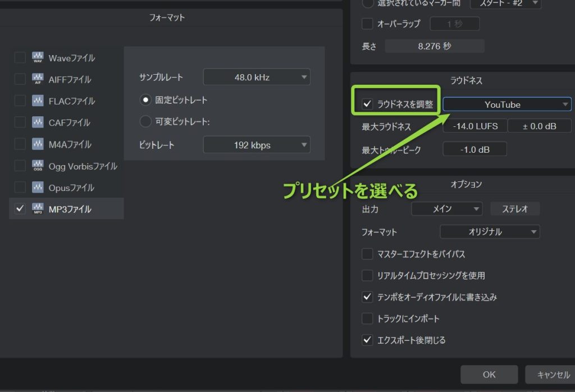This screenshot has width=575, height=392.
Task: Click the CAF file format icon
Action: pos(38,122)
